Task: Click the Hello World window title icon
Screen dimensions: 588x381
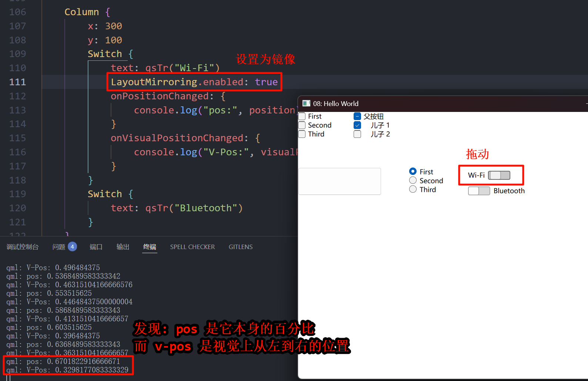Action: click(306, 103)
